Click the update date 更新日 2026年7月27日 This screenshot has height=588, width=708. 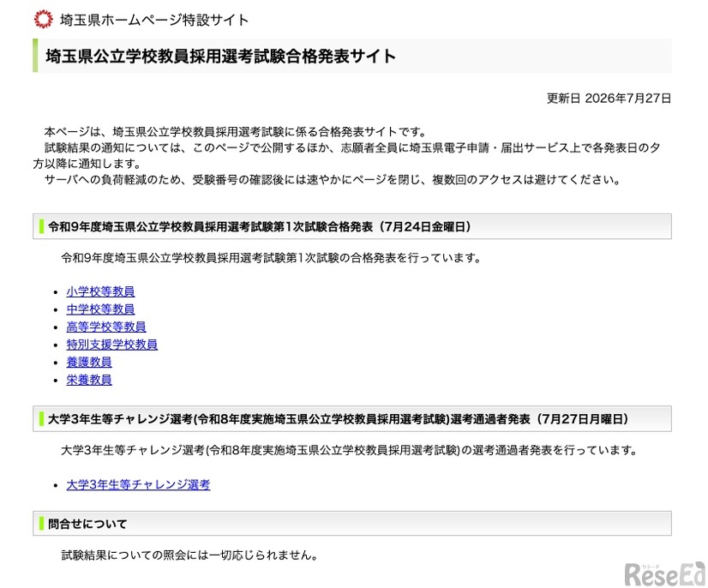click(x=609, y=99)
